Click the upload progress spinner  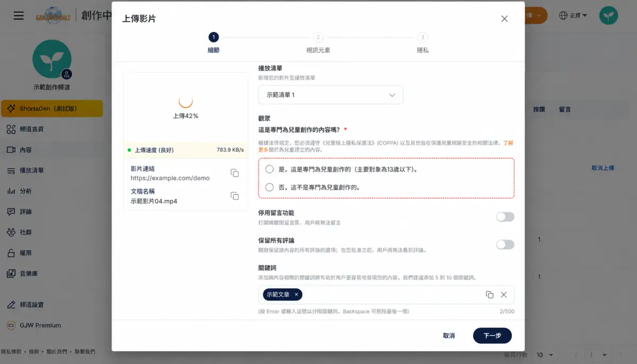pos(185,100)
